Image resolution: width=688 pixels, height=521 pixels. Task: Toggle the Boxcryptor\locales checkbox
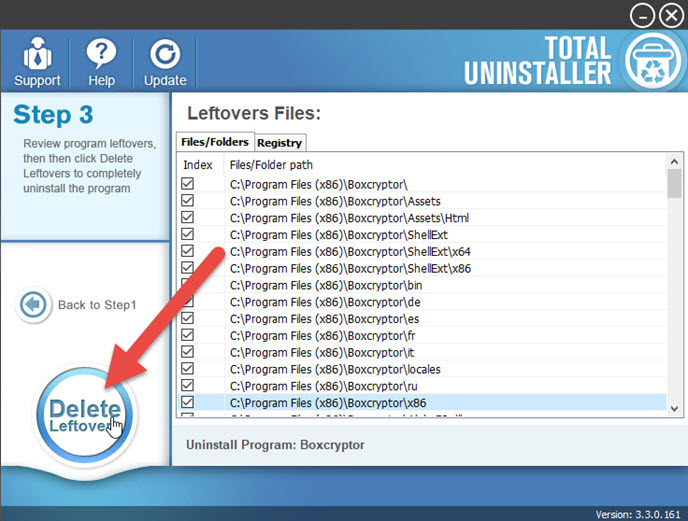point(187,368)
